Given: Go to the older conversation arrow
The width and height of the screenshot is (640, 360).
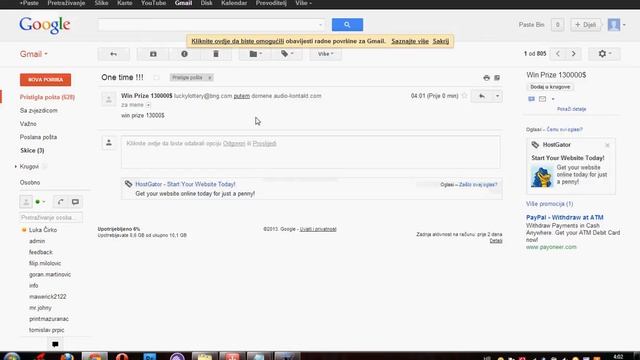Looking at the screenshot, I should (573, 54).
